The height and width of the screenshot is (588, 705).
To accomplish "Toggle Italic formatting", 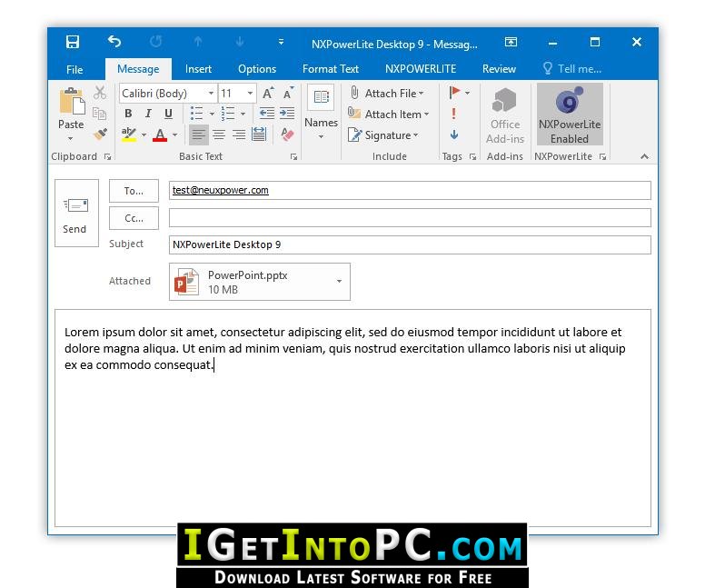I will 148,114.
